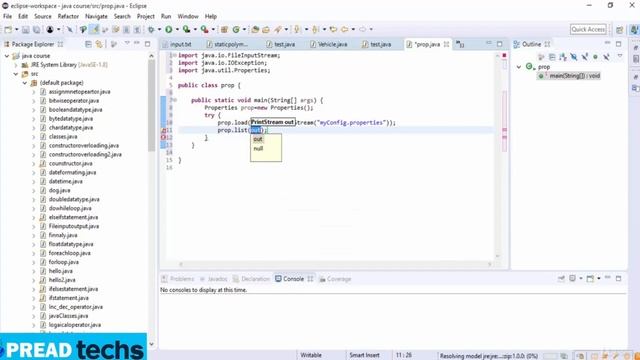Expand JRE System Library node
Image resolution: width=640 pixels, height=360 pixels.
16,65
